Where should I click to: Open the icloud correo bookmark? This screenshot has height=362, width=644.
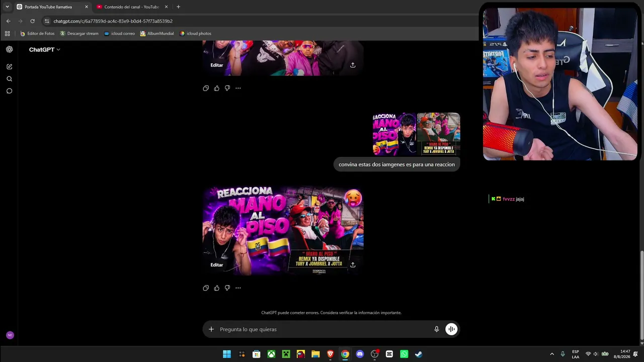coord(119,34)
